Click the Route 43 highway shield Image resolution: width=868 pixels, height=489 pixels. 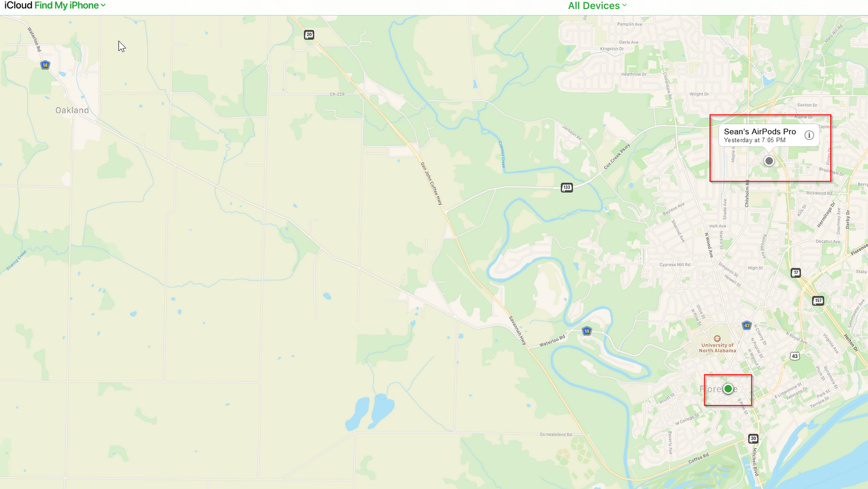click(x=795, y=356)
